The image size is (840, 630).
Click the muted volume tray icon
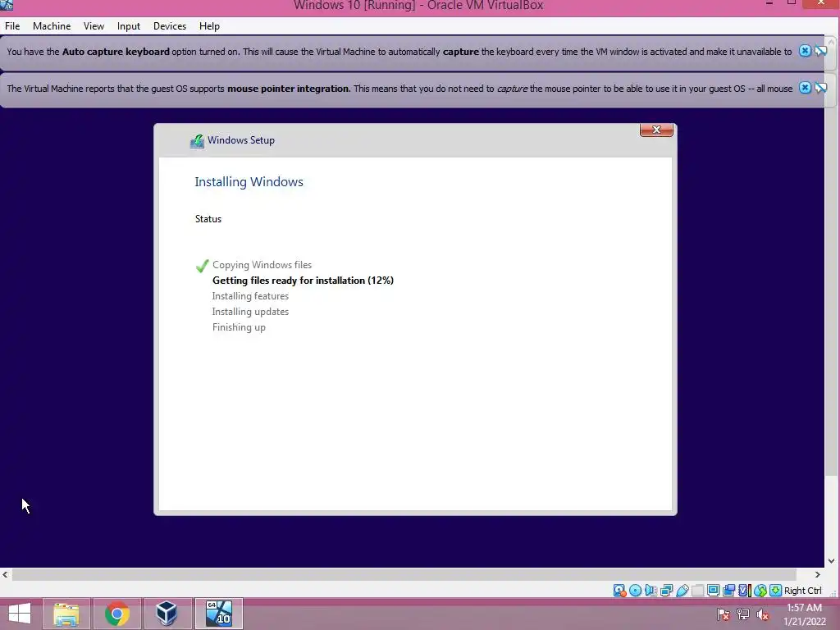(763, 615)
